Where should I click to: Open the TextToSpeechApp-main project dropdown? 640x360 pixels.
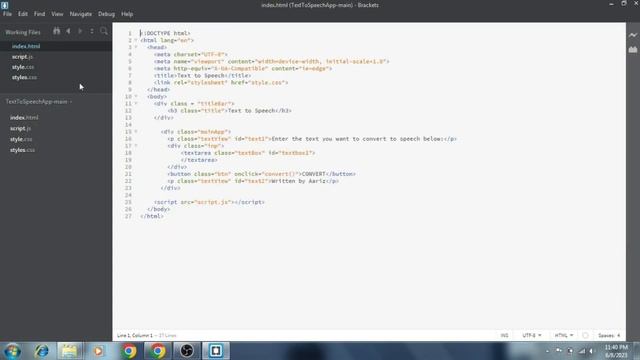[x=38, y=102]
